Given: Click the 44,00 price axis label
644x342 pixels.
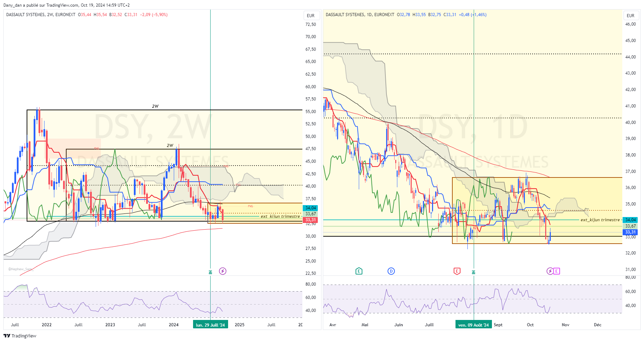Looking at the screenshot, I should tap(631, 57).
